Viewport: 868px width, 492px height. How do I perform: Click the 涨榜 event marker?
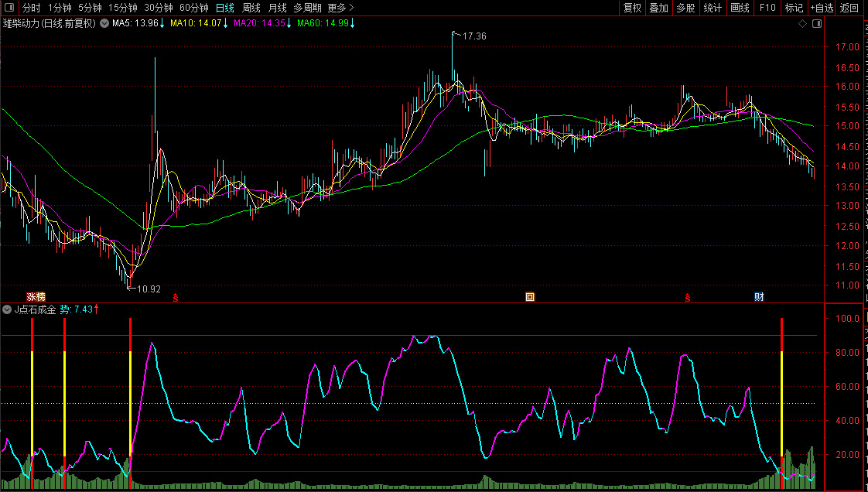[36, 297]
